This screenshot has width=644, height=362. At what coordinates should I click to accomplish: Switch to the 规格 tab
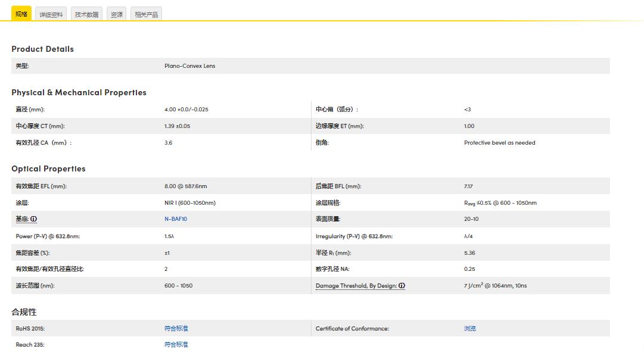point(21,14)
